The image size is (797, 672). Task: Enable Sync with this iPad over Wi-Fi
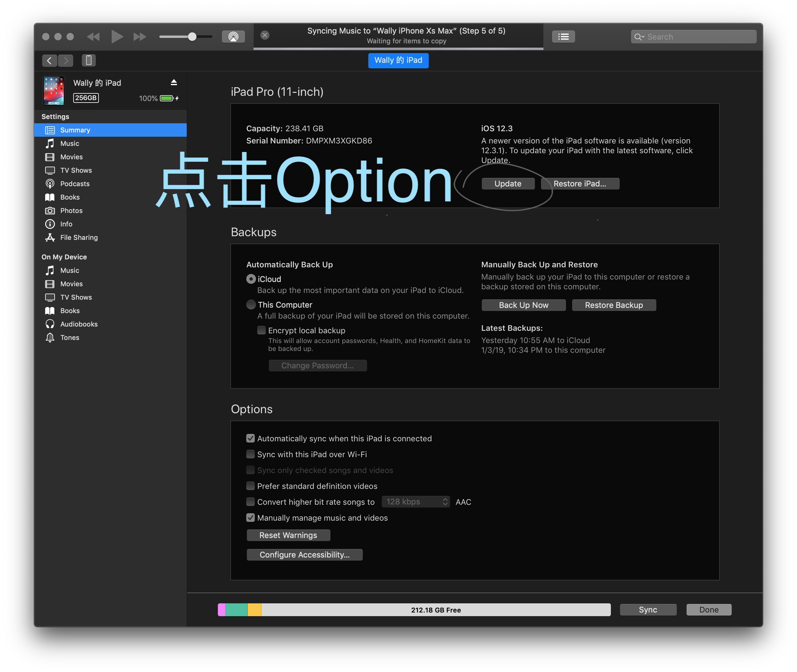[x=250, y=455]
